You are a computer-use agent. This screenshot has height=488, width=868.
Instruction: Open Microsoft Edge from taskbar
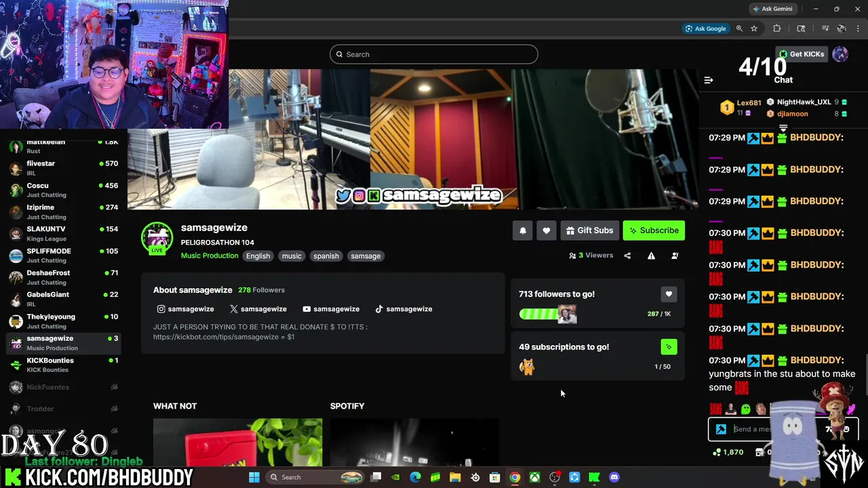(416, 477)
